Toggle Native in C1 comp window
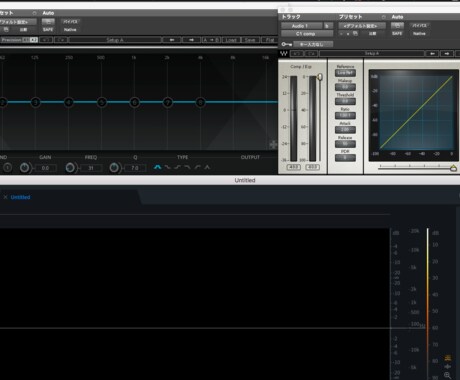Screen dimensions: 460x380 [x=419, y=34]
